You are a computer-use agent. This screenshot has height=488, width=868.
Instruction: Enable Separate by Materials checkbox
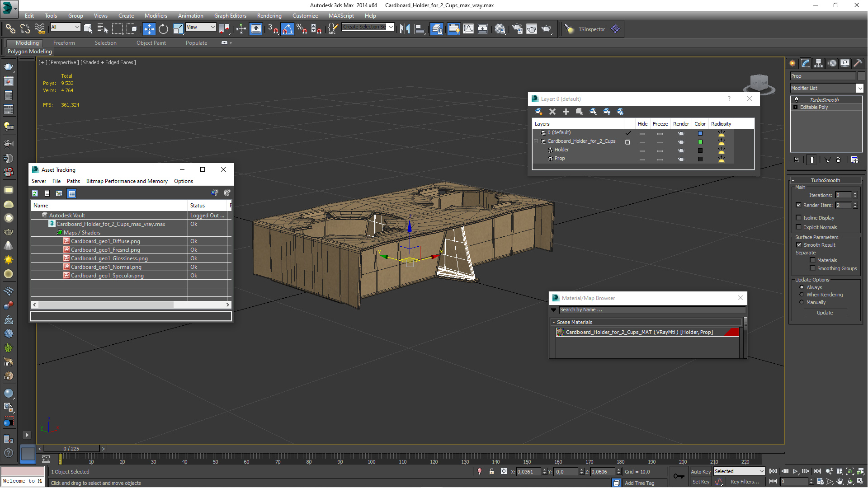click(x=812, y=260)
